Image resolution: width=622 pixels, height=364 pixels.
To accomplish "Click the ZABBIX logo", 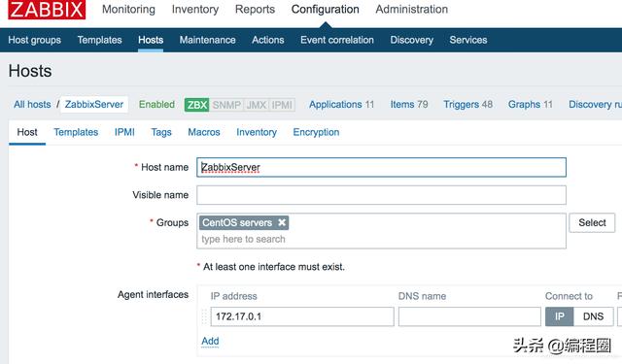I will click(47, 9).
